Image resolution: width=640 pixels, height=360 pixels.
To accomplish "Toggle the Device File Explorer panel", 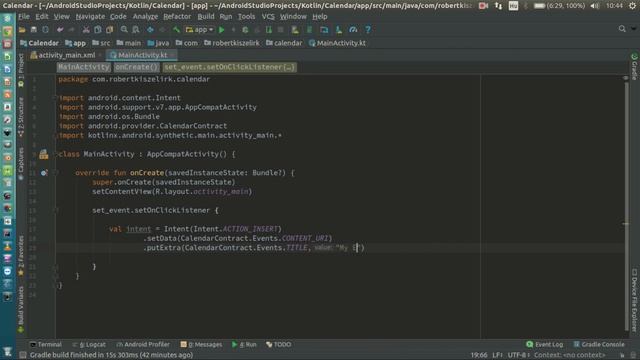I will 635,300.
